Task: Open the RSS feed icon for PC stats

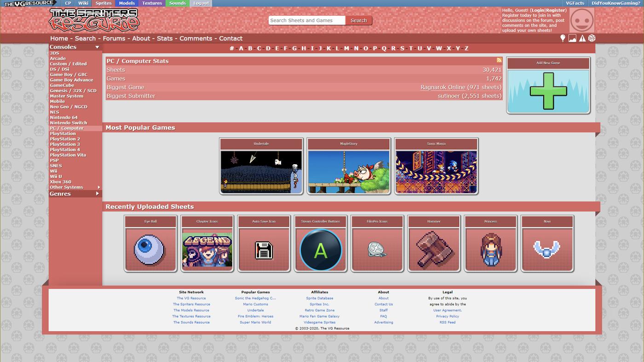Action: tap(499, 60)
